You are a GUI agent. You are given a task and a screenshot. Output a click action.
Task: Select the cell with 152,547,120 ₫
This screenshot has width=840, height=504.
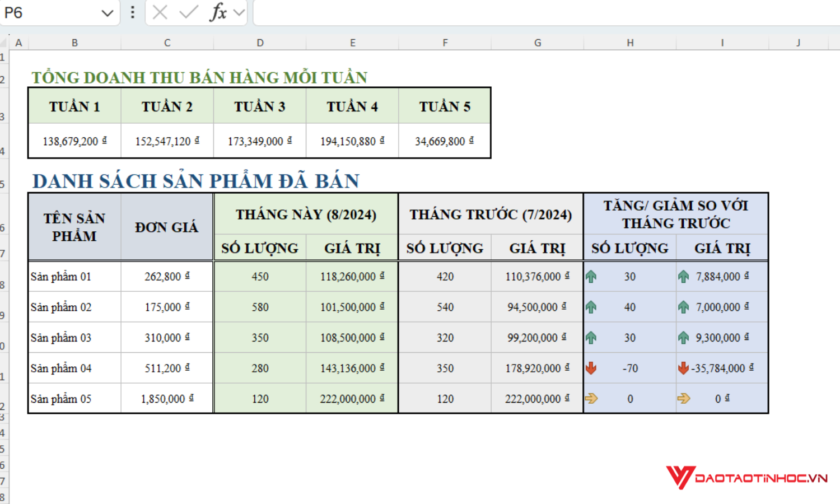(167, 141)
